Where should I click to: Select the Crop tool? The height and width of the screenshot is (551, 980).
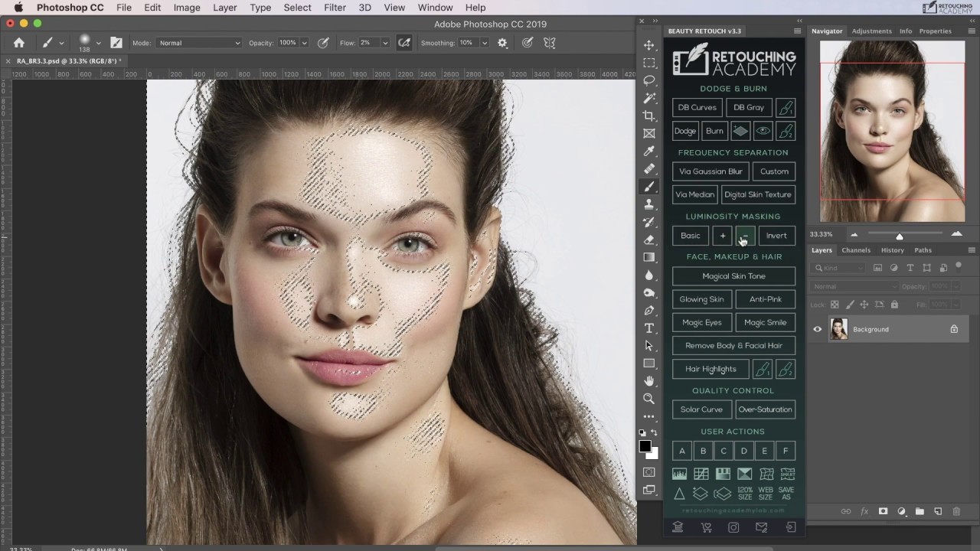(x=649, y=115)
